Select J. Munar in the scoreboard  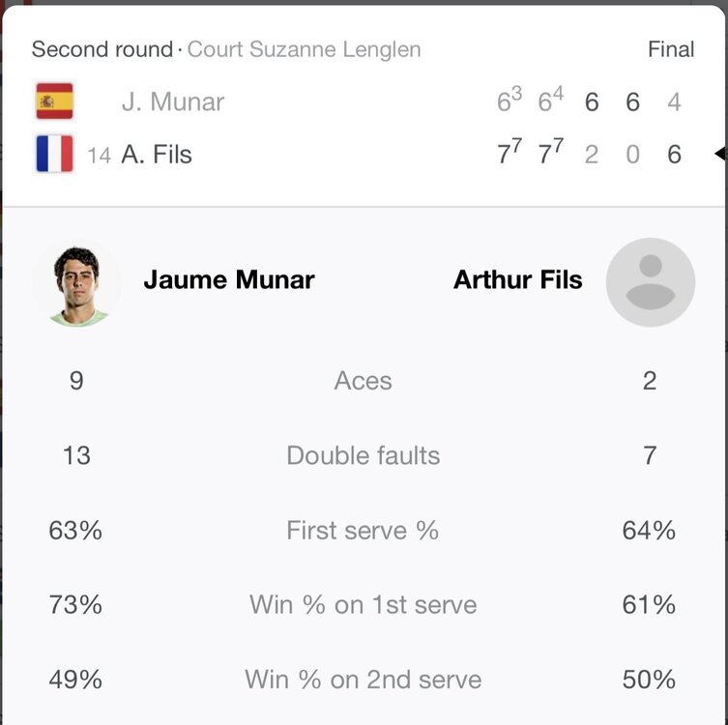173,101
